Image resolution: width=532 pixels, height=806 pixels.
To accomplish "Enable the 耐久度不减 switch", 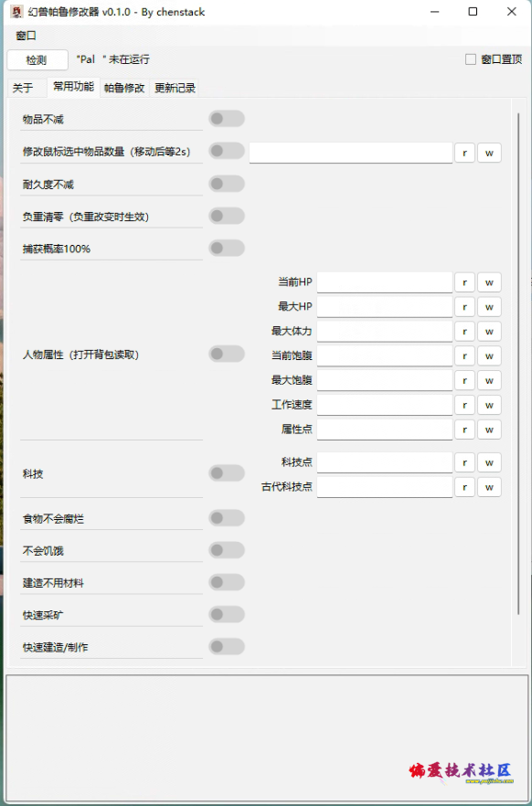I will (x=227, y=184).
